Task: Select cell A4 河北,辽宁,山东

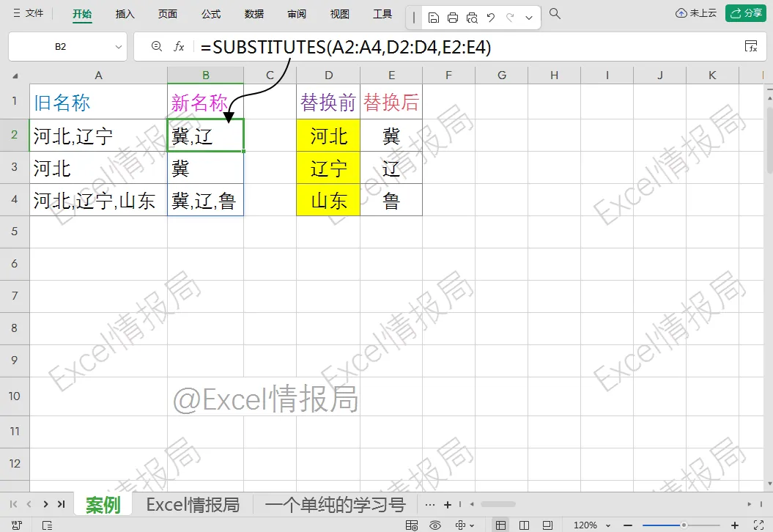Action: click(x=98, y=200)
